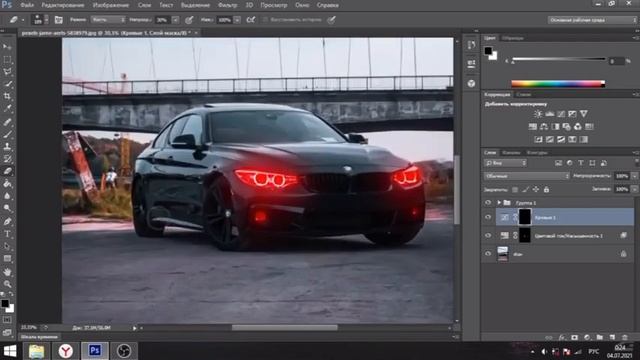640x360 pixels.
Task: Add an Invert adjustment
Action: pos(538,140)
